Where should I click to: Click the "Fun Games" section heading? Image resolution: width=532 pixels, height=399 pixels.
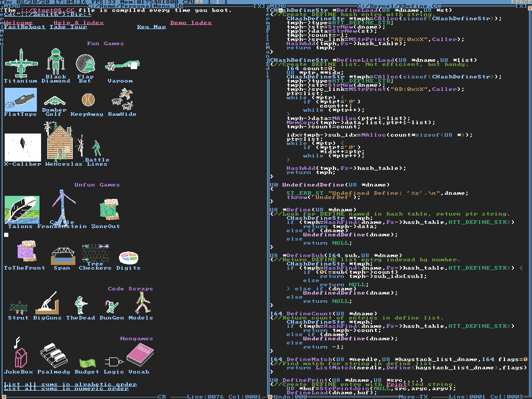click(105, 44)
